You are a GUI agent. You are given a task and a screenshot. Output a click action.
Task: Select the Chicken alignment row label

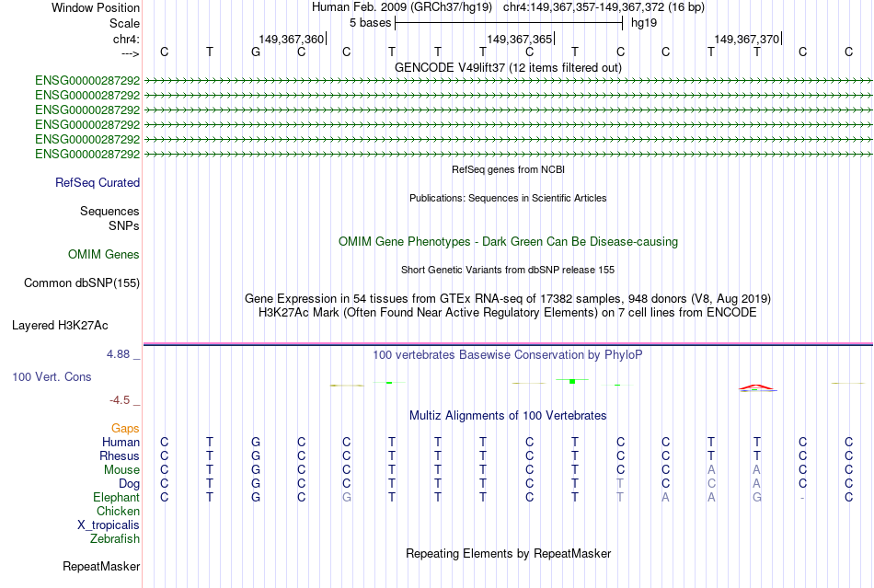point(118,511)
